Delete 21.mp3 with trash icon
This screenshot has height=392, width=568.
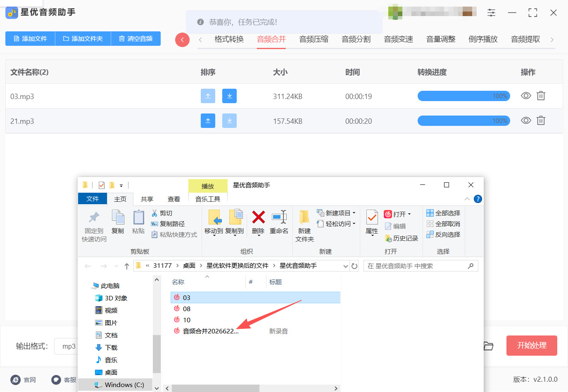(x=541, y=120)
